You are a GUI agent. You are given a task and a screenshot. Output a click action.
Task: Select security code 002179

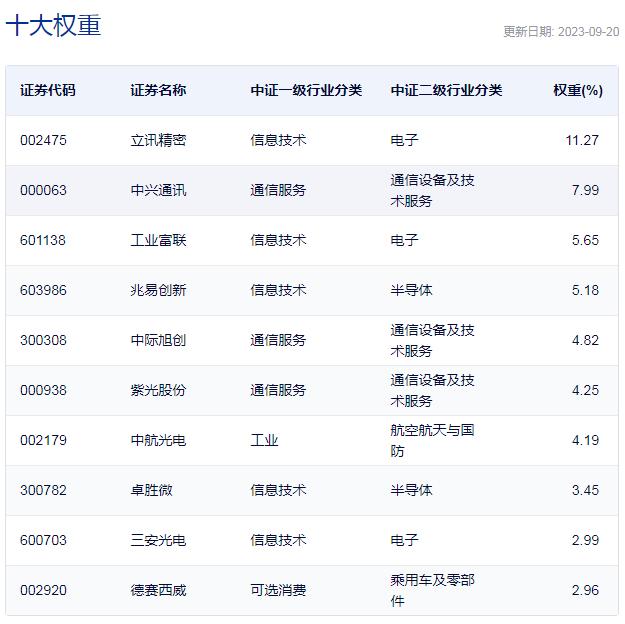[x=43, y=441]
